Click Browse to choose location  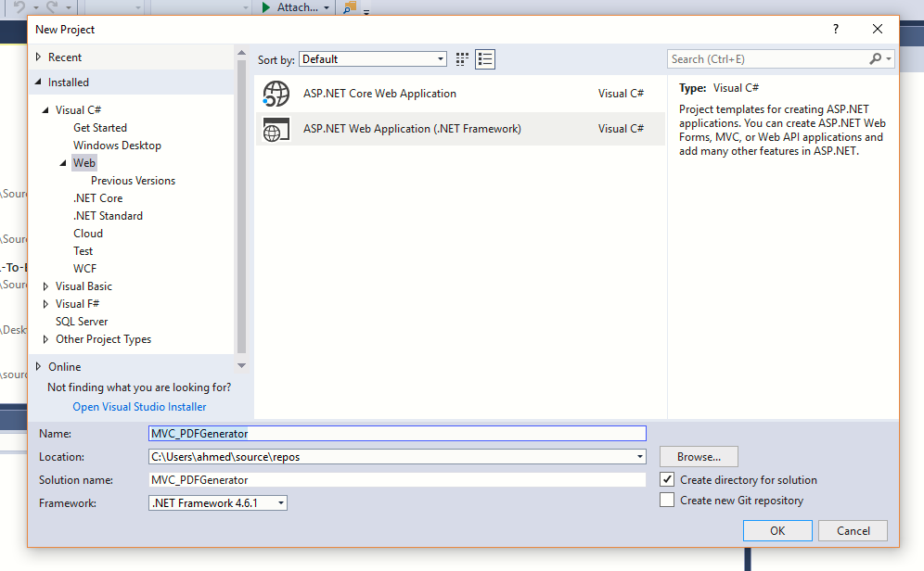[699, 457]
